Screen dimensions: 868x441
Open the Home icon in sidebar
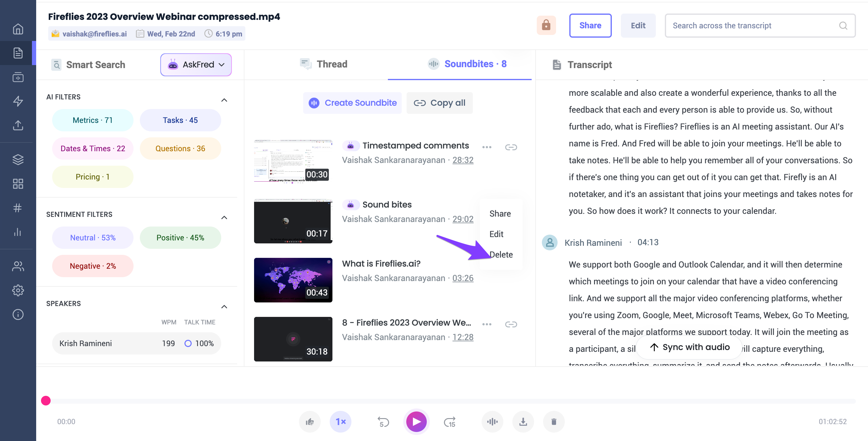[18, 29]
